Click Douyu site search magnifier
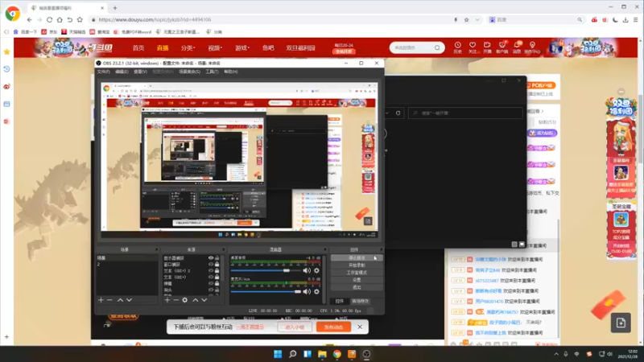Screen dimensions: 644x362 tap(437, 47)
